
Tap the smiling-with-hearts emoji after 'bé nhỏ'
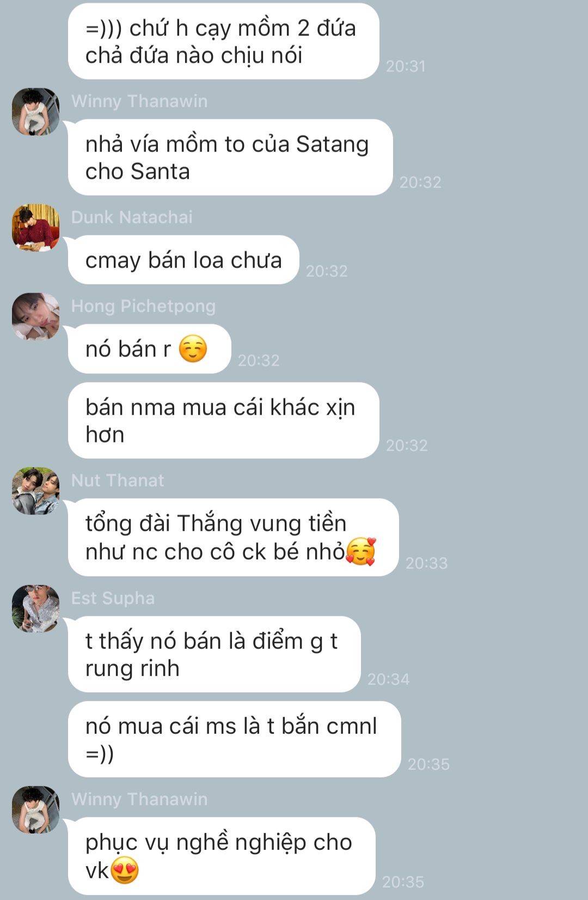(x=361, y=551)
